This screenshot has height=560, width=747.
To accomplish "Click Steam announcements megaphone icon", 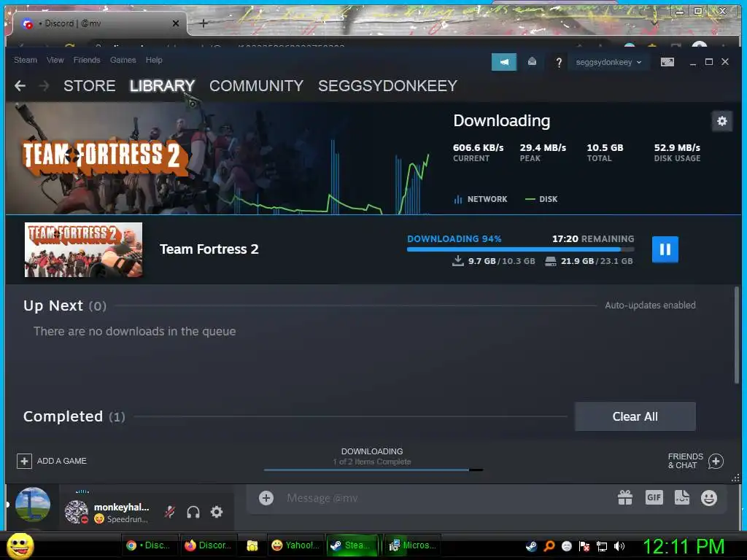I will [x=504, y=62].
